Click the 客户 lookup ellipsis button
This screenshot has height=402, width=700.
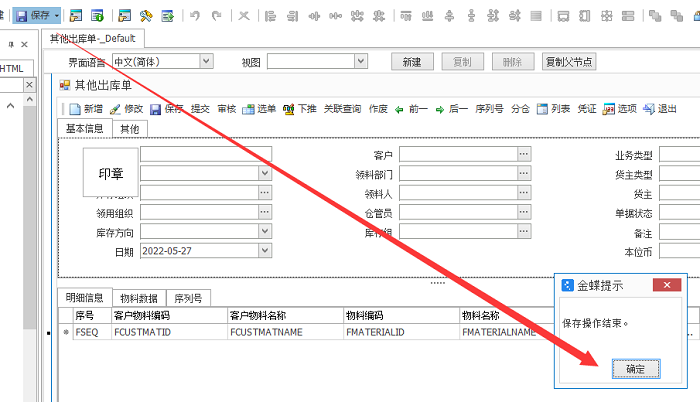[524, 154]
